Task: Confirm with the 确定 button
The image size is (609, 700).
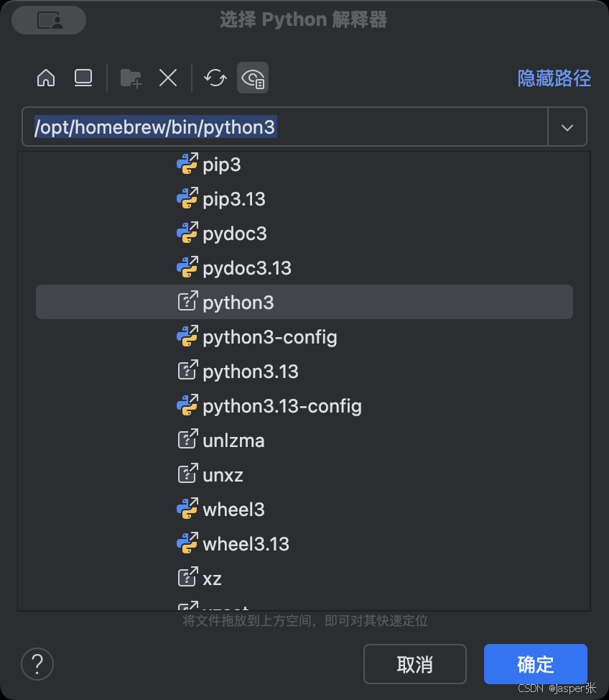Action: (535, 664)
